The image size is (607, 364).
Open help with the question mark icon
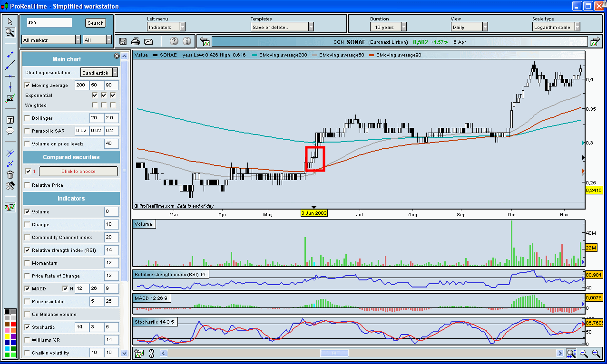pos(174,41)
